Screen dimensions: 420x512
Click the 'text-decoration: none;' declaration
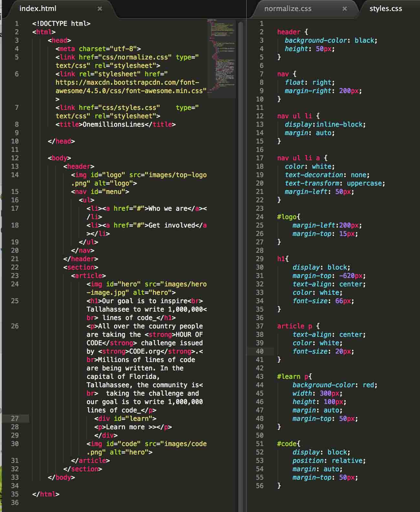click(327, 175)
